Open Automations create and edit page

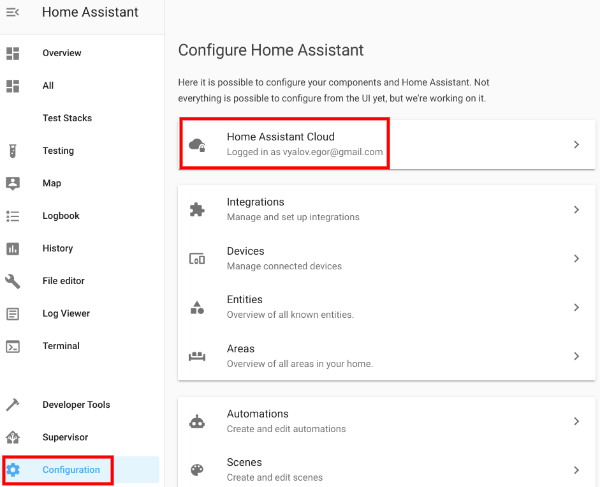click(288, 421)
